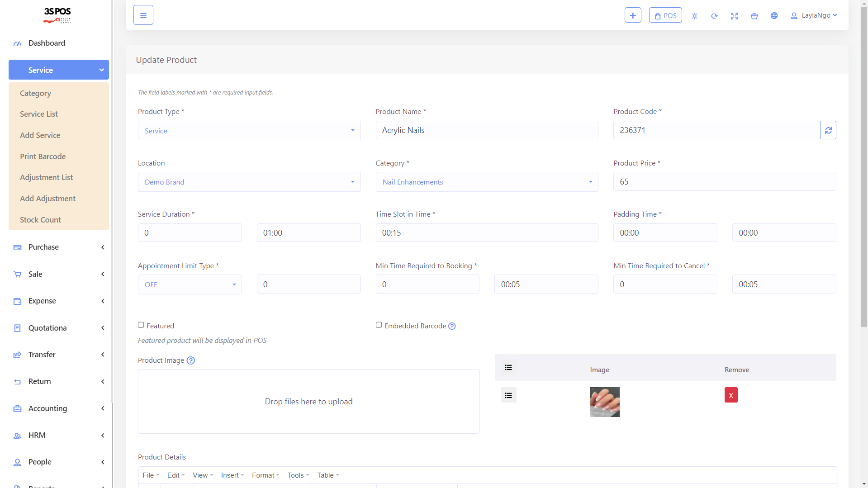This screenshot has height=488, width=868.
Task: Open the Category Nail Enhancements dropdown
Action: click(486, 182)
